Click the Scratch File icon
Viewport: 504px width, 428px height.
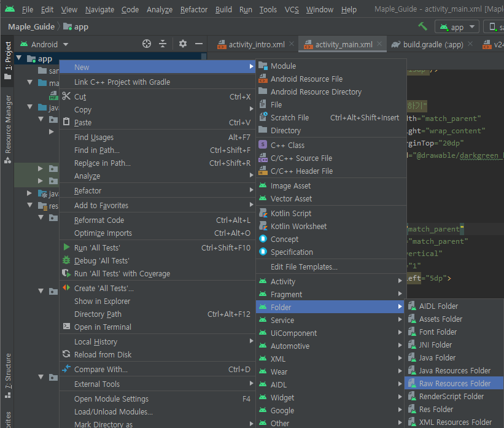tap(263, 117)
